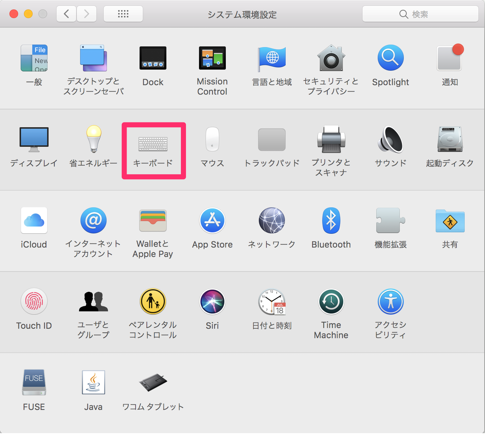The image size is (485, 448).
Task: Open 通知 (Notifications) preferences
Action: [x=450, y=58]
